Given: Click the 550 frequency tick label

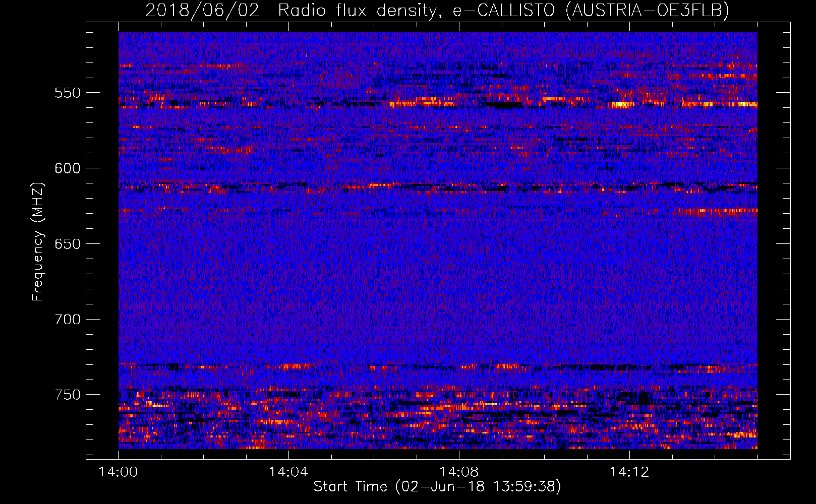Looking at the screenshot, I should [x=68, y=93].
